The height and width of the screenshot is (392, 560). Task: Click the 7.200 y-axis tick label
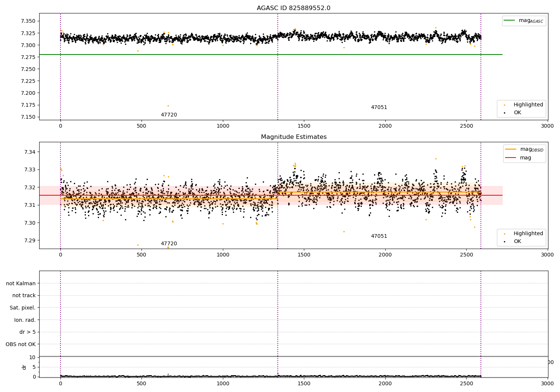tap(28, 93)
